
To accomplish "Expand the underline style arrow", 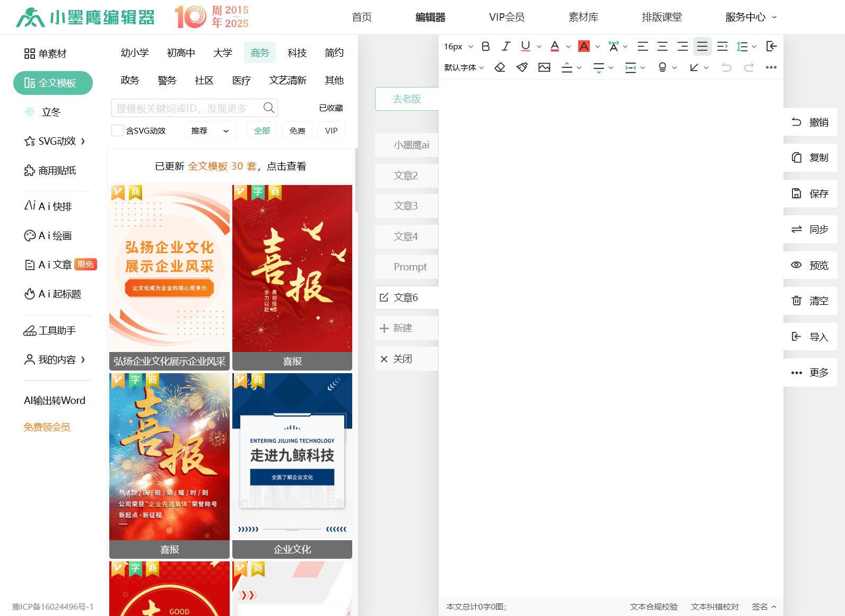I will 539,47.
